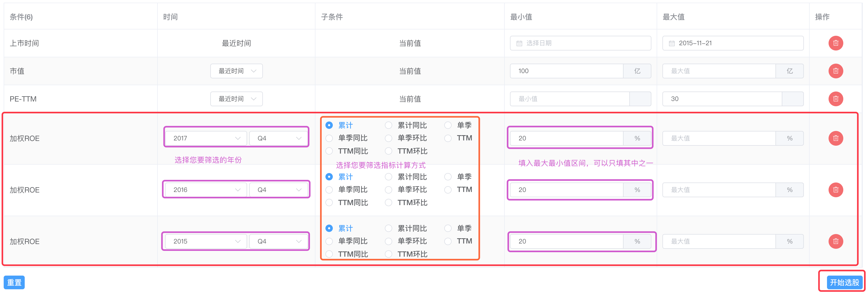
Task: Select 累计 radio in 2015 ROE row
Action: [329, 229]
